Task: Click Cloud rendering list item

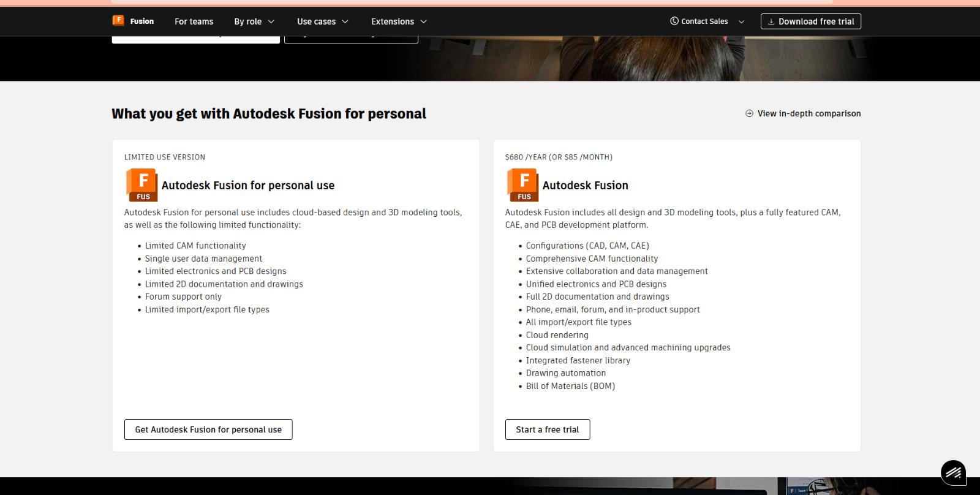Action: [557, 335]
